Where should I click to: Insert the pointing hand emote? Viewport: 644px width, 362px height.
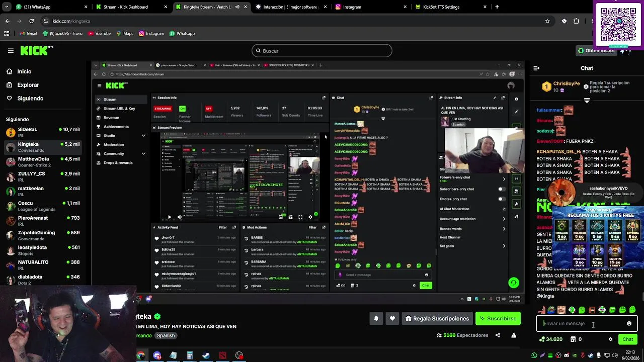point(542,310)
